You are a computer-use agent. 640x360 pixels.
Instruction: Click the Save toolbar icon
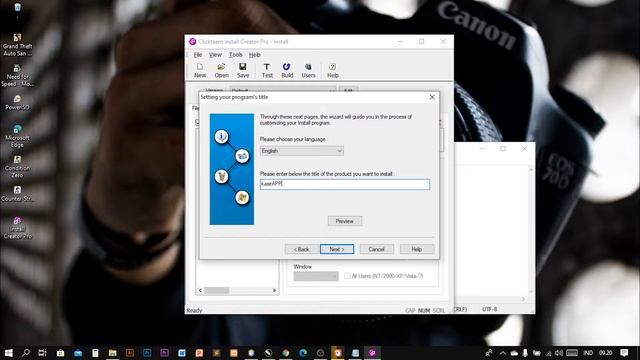coord(243,70)
